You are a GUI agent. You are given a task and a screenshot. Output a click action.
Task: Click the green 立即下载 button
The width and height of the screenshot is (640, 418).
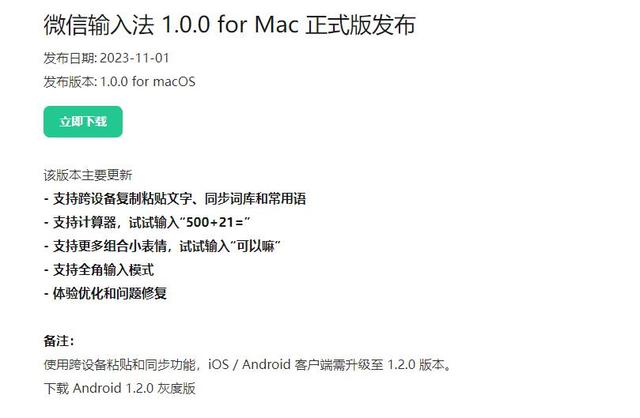click(83, 122)
